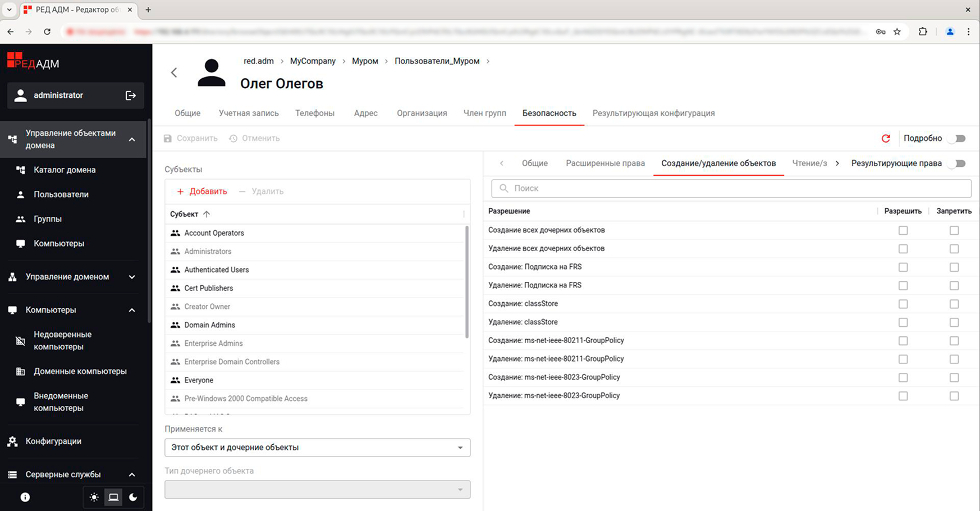Click the administrator user avatar icon
The image size is (980, 511).
tap(21, 95)
